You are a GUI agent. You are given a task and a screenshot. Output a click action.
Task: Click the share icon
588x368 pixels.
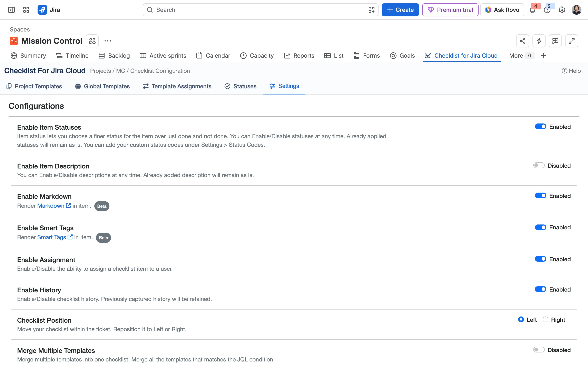pyautogui.click(x=523, y=41)
